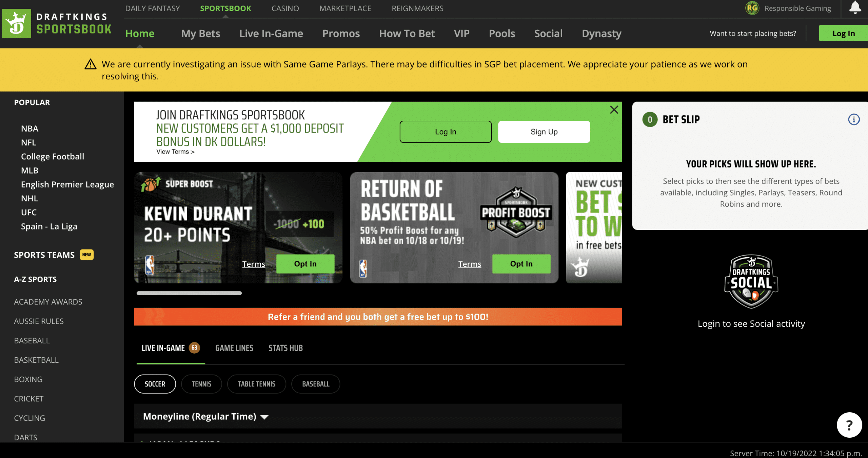Open My Bets in main navigation

pos(201,33)
